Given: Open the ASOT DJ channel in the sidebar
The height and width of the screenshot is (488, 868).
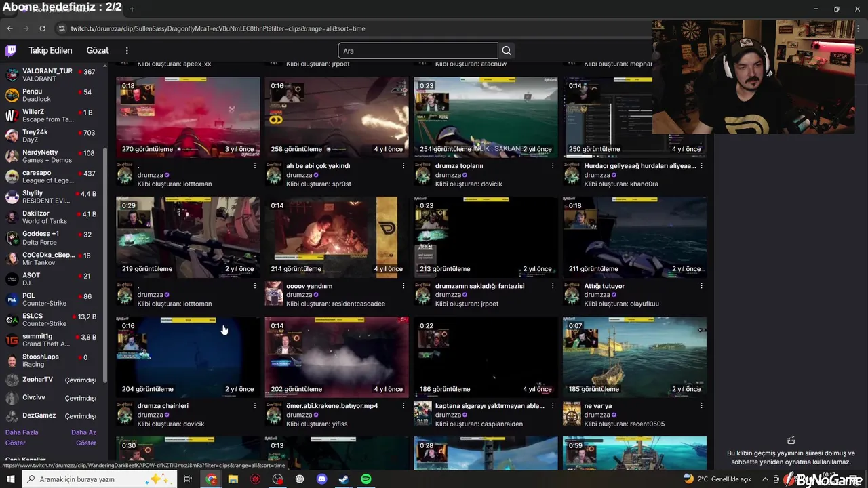Looking at the screenshot, I should [x=52, y=279].
